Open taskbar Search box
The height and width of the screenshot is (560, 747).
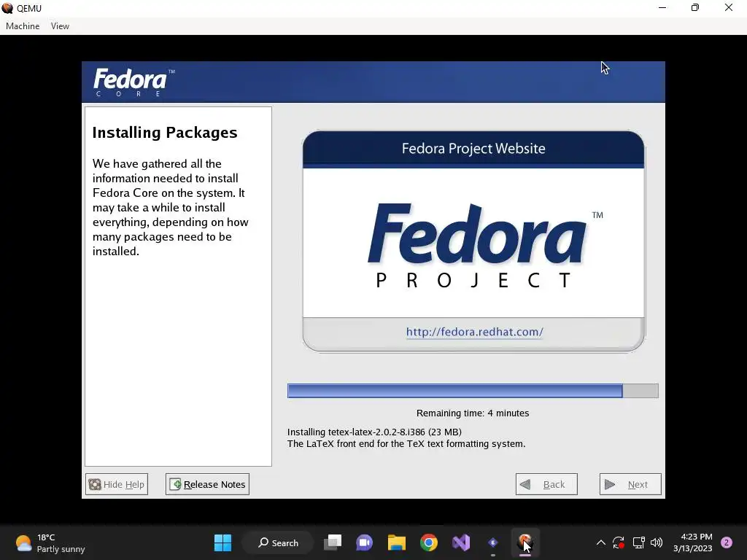click(x=278, y=542)
